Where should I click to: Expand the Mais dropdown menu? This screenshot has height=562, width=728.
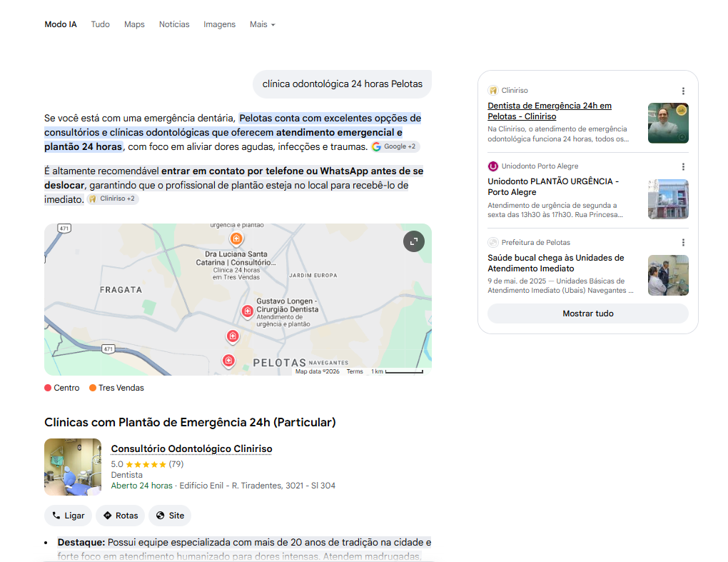[x=263, y=24]
